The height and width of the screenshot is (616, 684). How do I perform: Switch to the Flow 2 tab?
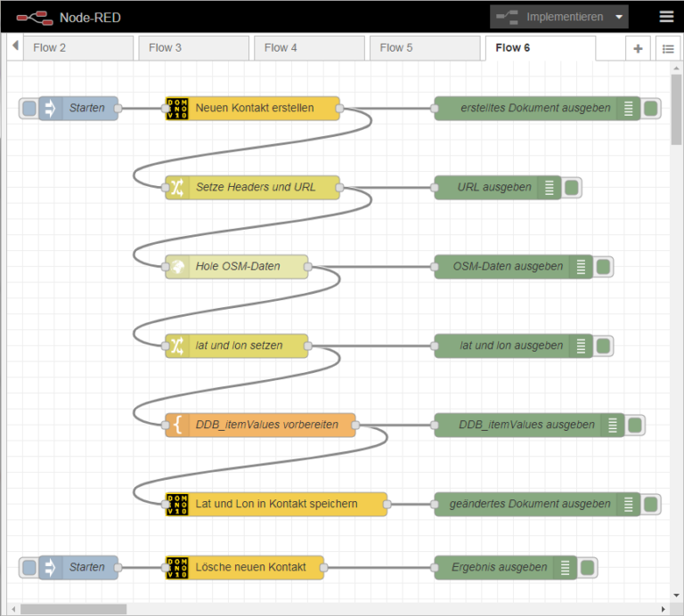coord(78,48)
